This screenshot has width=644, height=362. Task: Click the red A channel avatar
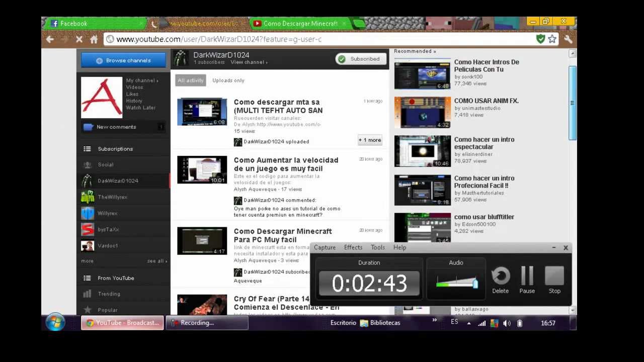click(x=102, y=97)
